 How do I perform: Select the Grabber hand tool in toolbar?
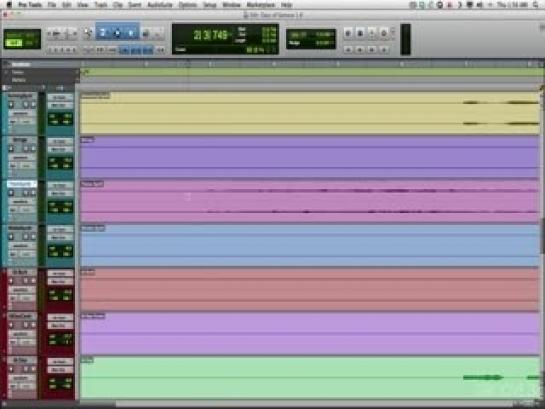tap(131, 33)
